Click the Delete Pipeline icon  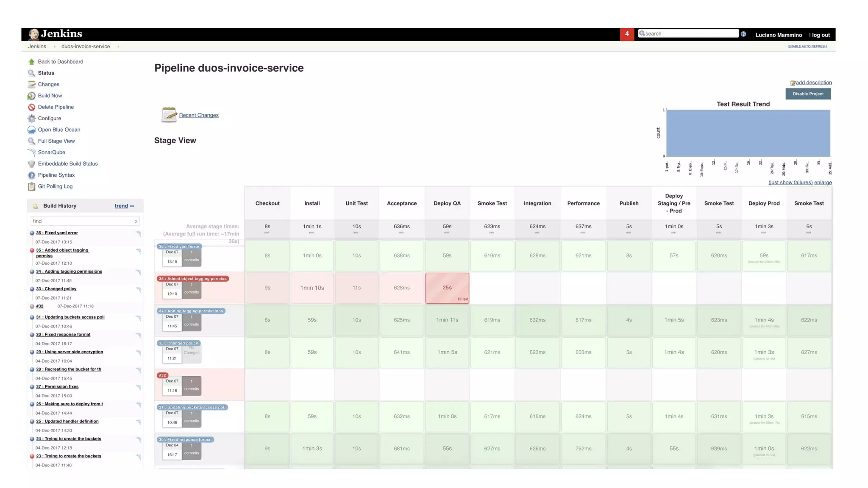coord(31,107)
